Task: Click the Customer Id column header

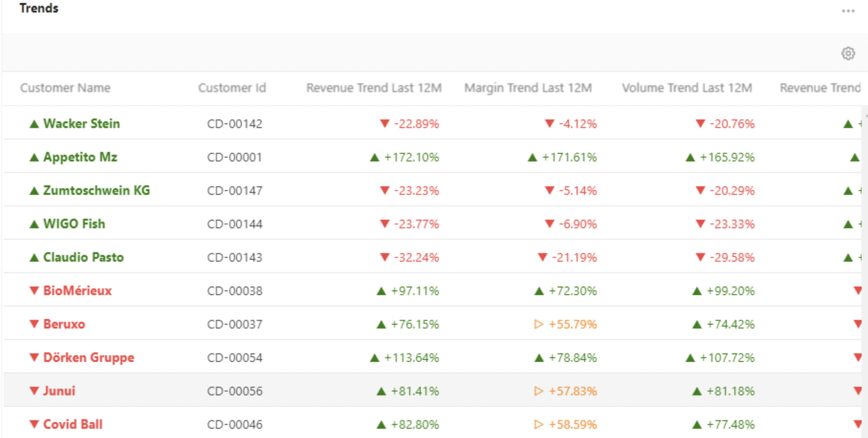Action: 232,88
